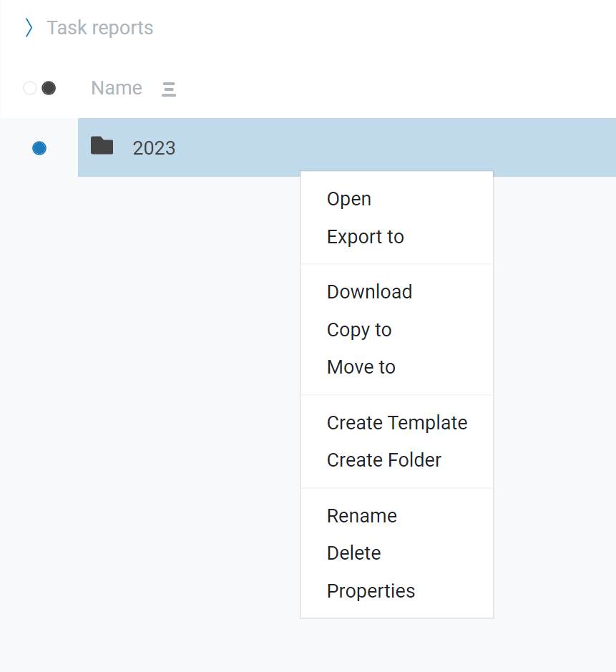Image resolution: width=616 pixels, height=672 pixels.
Task: Choose Open from the context menu
Action: tap(349, 199)
